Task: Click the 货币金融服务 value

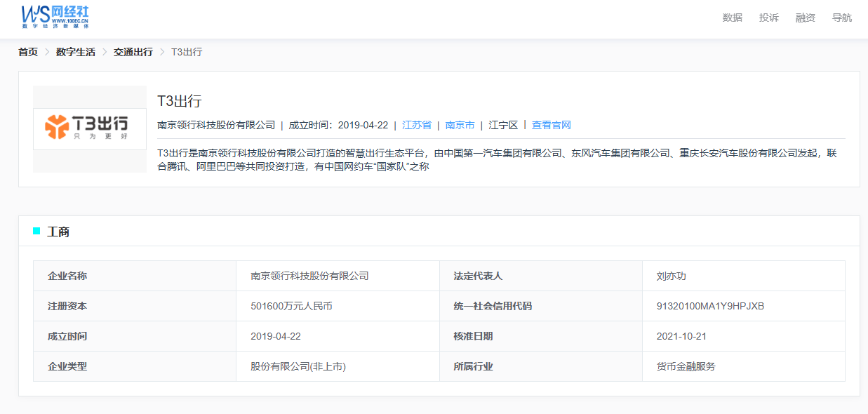Action: (686, 366)
